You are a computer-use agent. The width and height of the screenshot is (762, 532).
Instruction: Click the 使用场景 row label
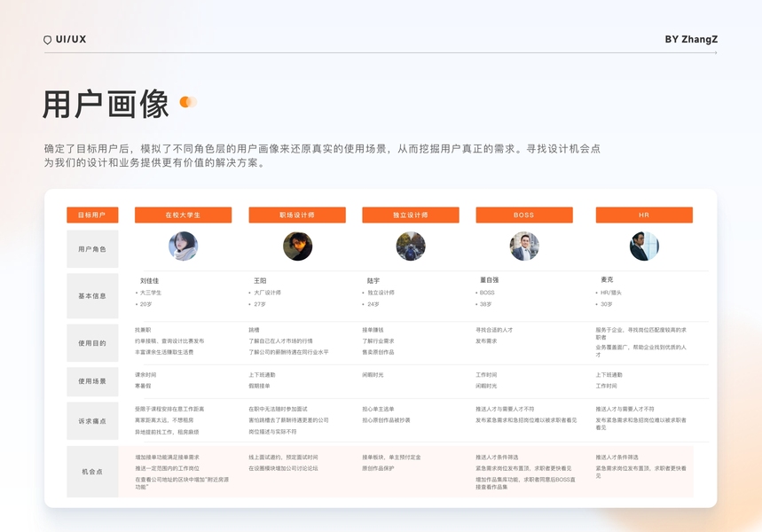[92, 381]
